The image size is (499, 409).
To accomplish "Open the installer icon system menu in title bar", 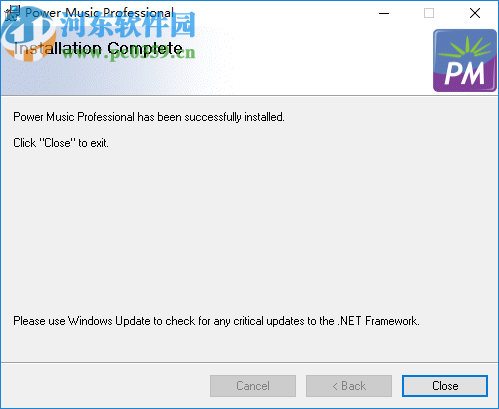I will 13,13.
